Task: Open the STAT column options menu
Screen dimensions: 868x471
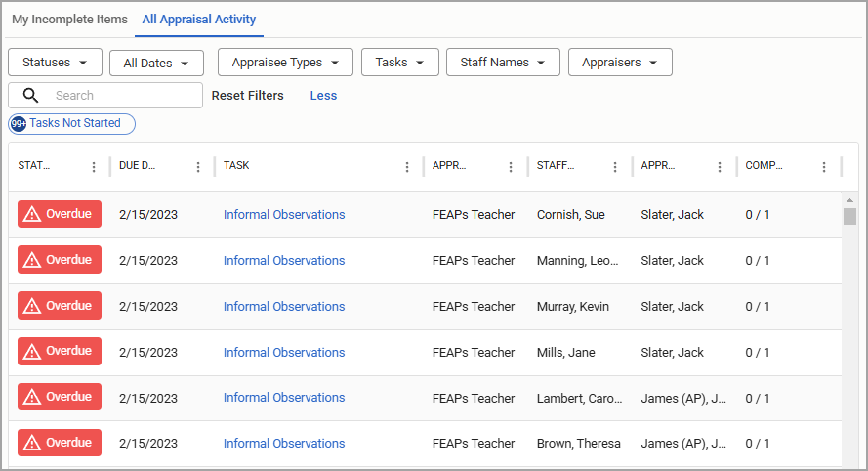Action: click(94, 167)
